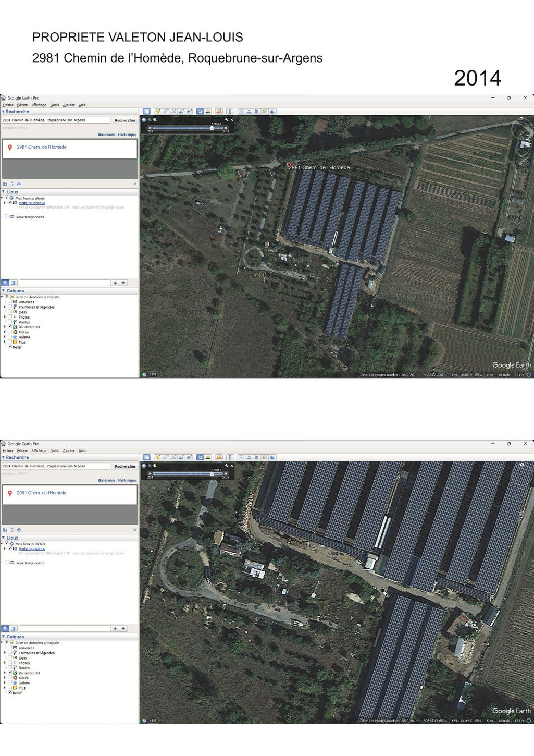Open Édition menu, 401 m window

tap(22, 105)
